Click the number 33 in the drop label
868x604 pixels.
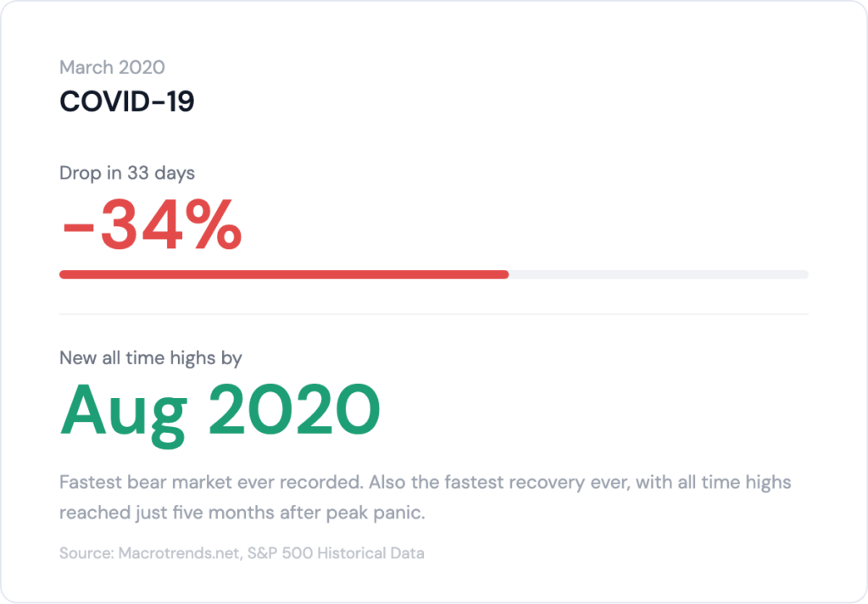(x=138, y=174)
